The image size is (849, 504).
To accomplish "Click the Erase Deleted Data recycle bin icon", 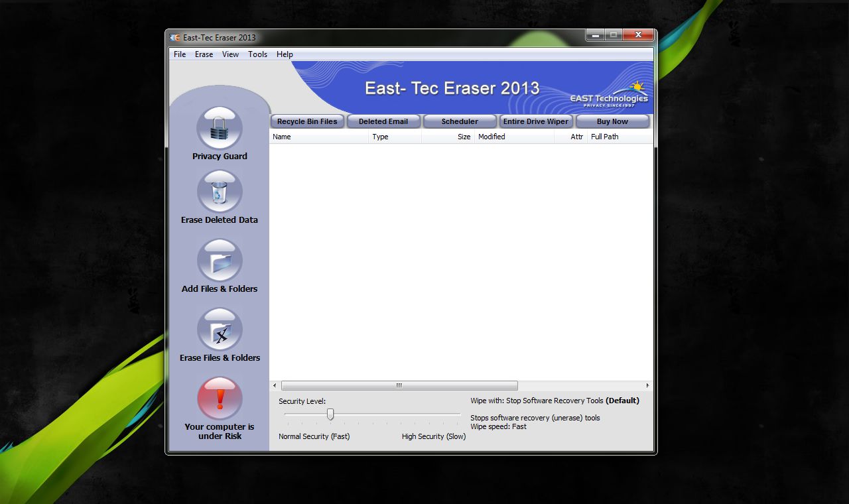I will click(x=220, y=192).
